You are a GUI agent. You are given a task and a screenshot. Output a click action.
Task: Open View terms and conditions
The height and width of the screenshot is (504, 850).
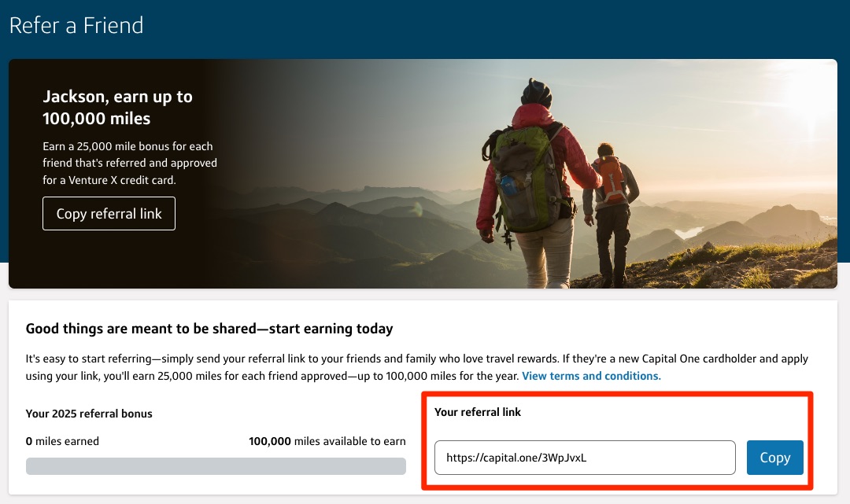(x=591, y=376)
